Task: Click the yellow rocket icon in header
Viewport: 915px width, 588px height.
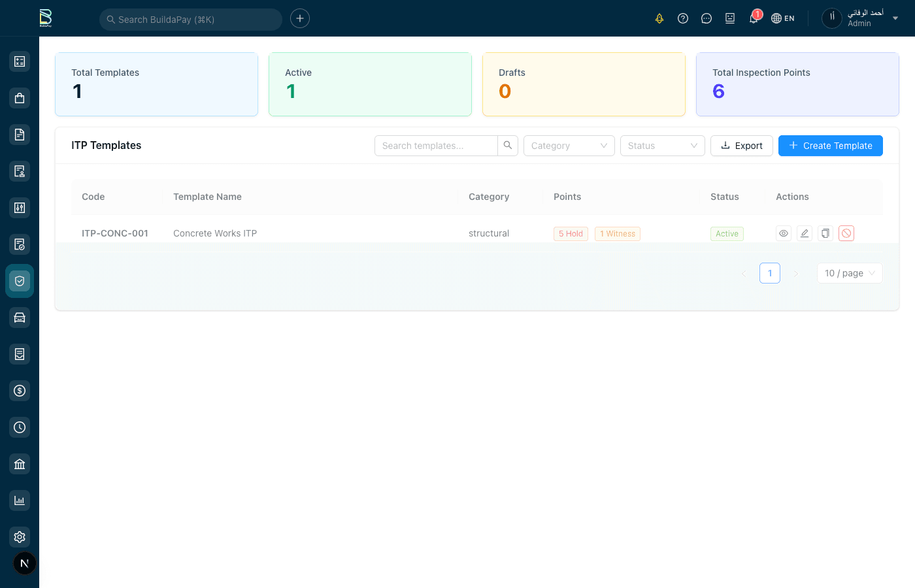Action: point(659,18)
